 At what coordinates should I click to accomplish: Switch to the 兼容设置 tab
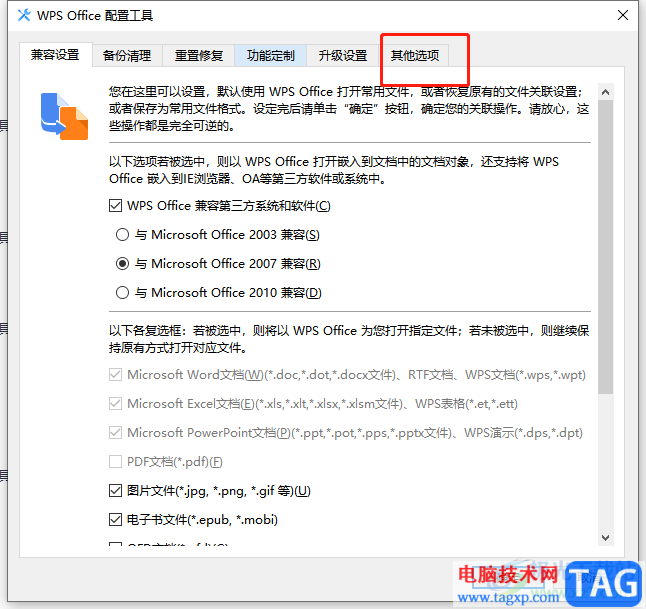(55, 54)
